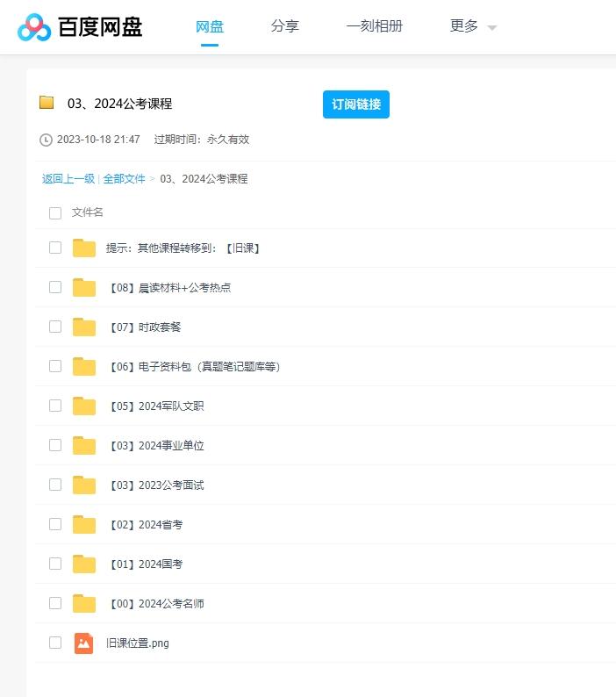Image resolution: width=616 pixels, height=697 pixels.
Task: Click the 文件名 column header
Action: 87,212
